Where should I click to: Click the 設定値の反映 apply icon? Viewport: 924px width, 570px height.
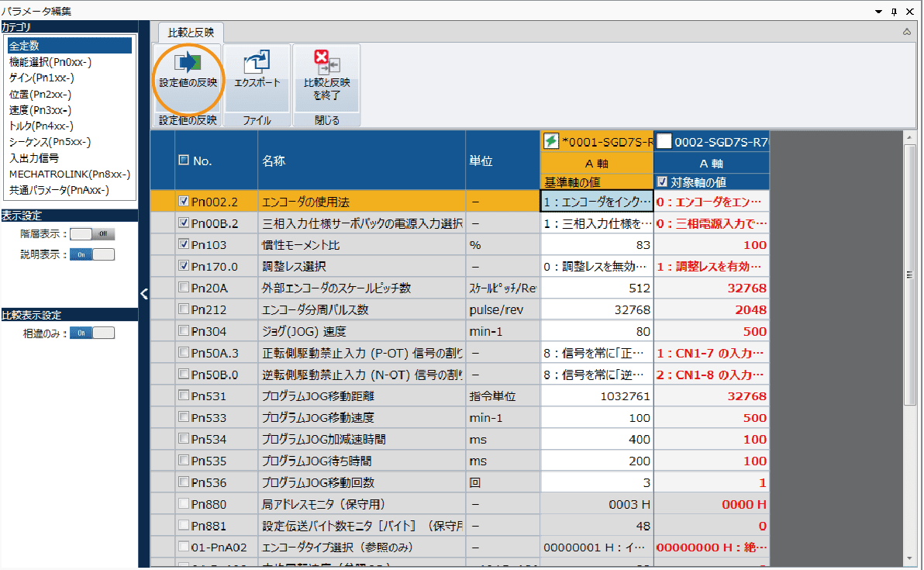[x=188, y=64]
